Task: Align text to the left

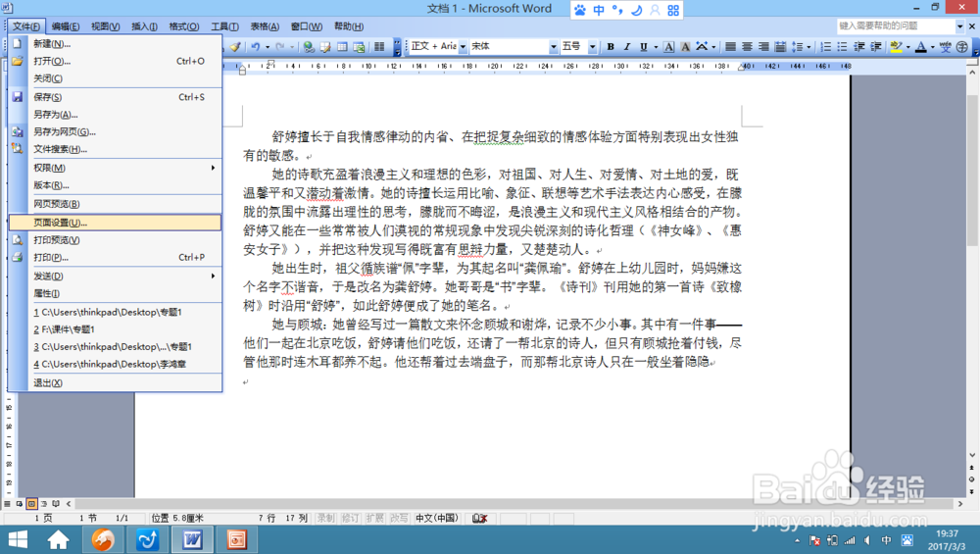Action: pyautogui.click(x=730, y=47)
